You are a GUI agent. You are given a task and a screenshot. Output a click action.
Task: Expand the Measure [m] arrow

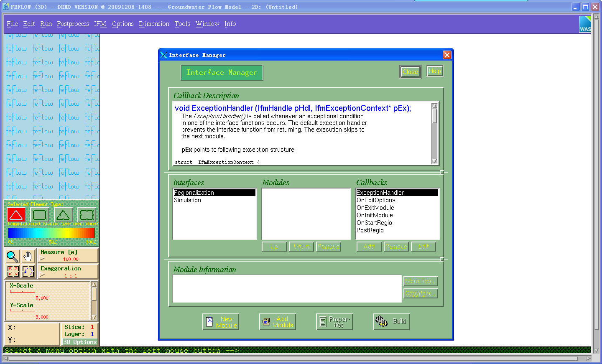click(42, 260)
